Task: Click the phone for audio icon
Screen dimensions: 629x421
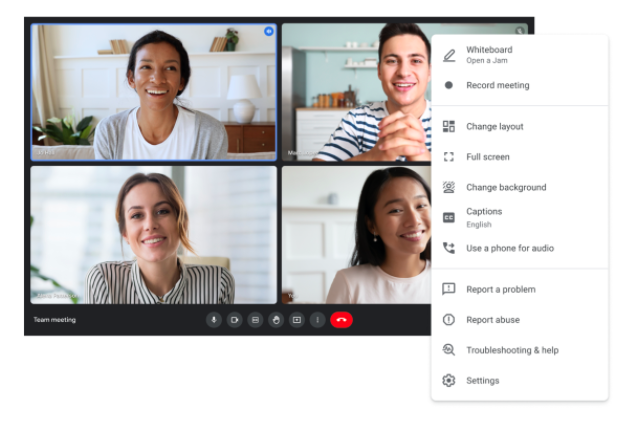Action: click(449, 248)
